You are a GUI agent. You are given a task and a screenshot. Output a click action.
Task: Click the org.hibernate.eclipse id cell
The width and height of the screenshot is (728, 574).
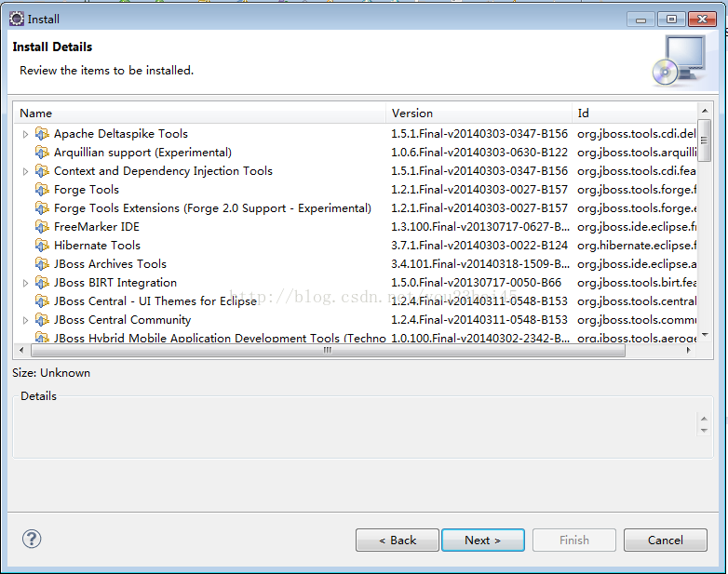tap(637, 245)
